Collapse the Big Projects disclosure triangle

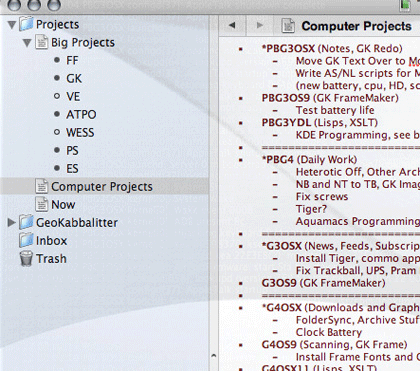coord(27,43)
